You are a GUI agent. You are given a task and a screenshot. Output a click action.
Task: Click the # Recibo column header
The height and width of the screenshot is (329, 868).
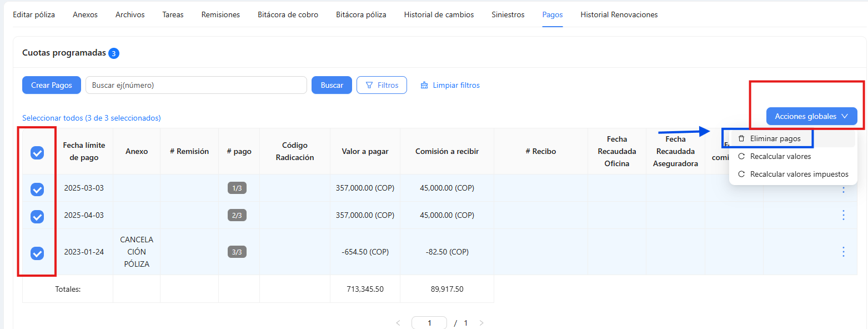pyautogui.click(x=541, y=151)
